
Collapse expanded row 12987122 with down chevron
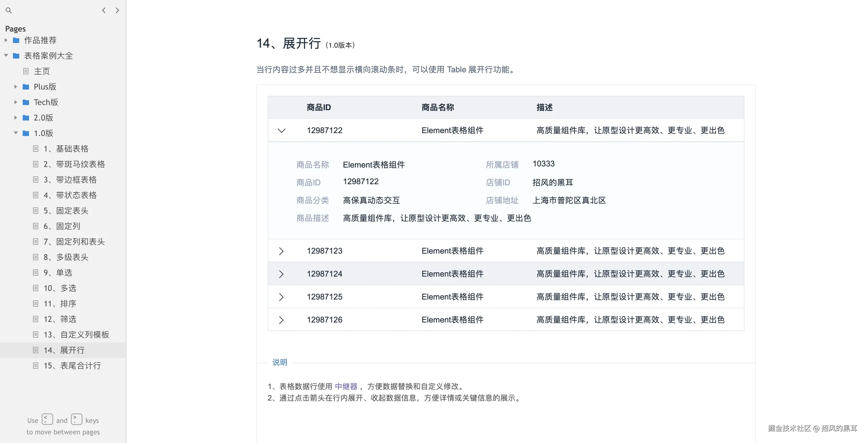click(x=281, y=131)
